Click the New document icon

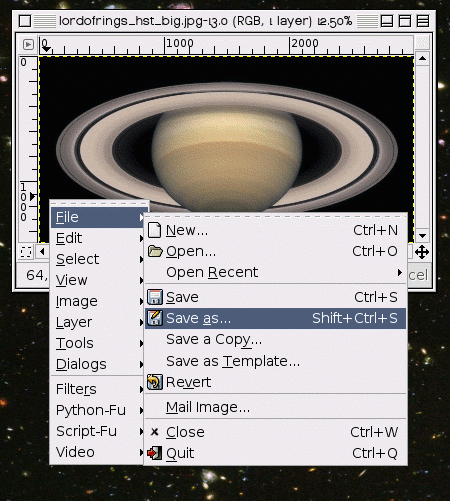pyautogui.click(x=154, y=230)
